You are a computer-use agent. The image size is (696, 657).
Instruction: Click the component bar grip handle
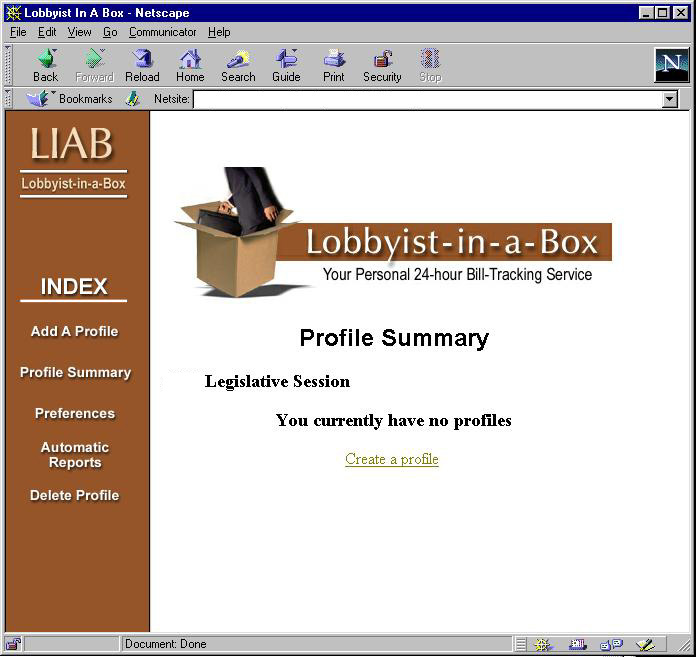point(521,644)
